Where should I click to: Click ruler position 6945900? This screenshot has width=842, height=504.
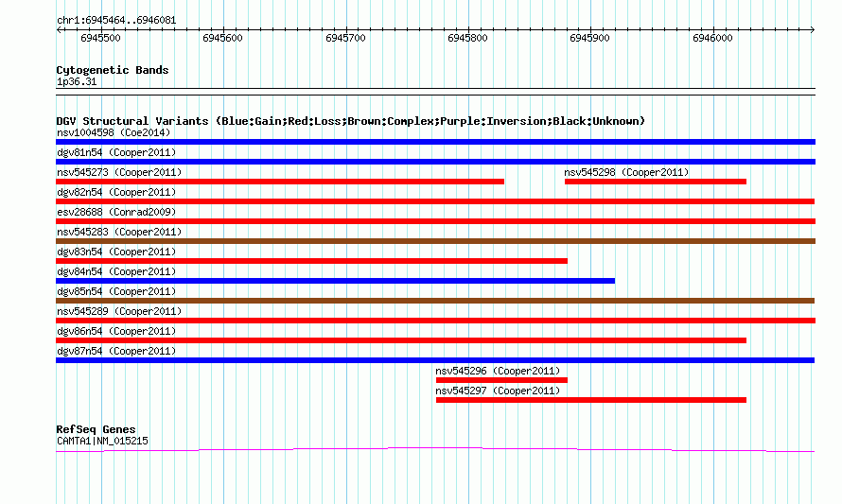click(589, 38)
